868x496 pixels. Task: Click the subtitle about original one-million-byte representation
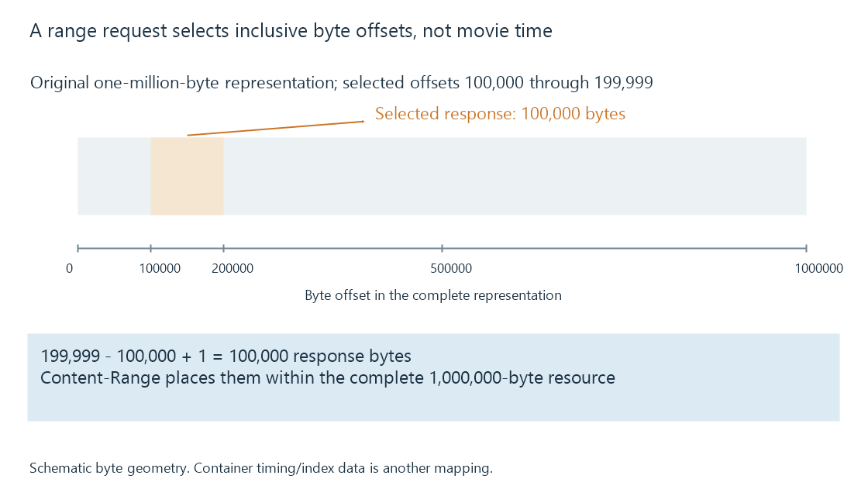342,82
